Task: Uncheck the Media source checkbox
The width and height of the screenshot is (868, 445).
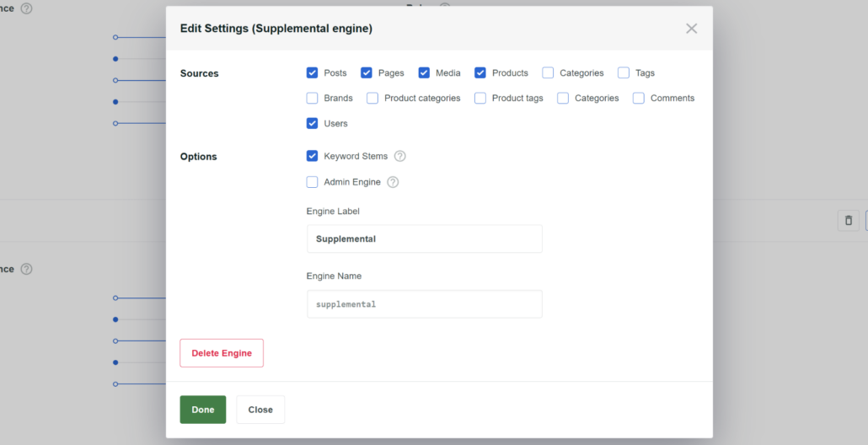Action: coord(424,72)
